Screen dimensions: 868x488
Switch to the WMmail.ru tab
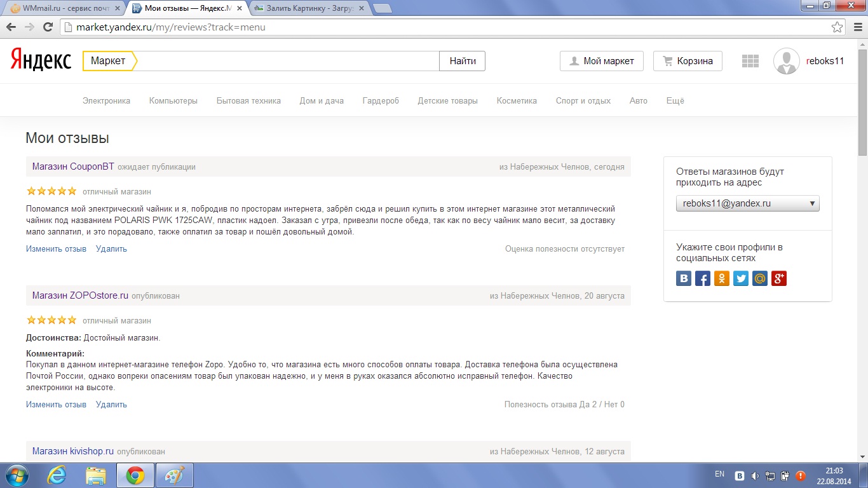point(64,8)
